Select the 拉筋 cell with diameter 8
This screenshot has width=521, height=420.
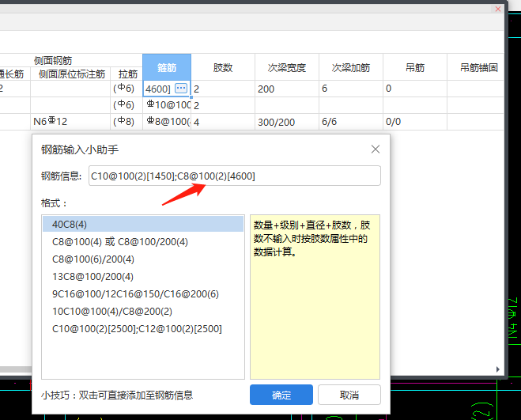tap(126, 122)
